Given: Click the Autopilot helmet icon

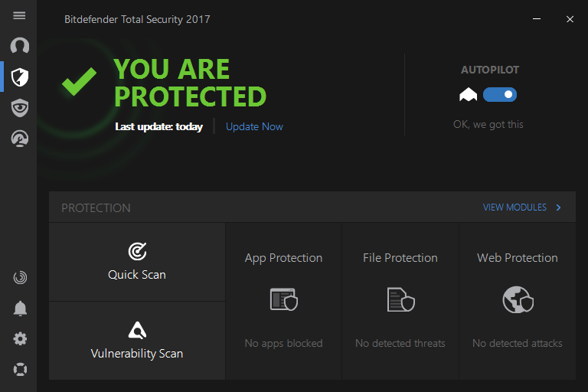Looking at the screenshot, I should 468,95.
